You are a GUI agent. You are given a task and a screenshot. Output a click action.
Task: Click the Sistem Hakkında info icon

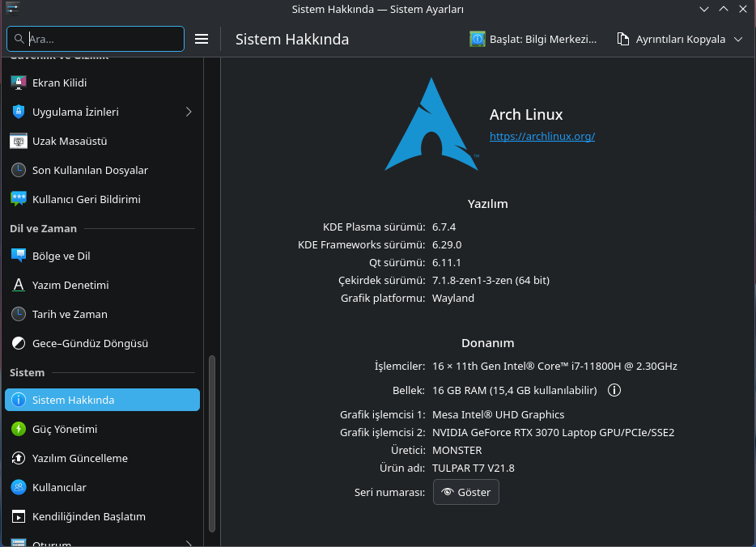coord(19,400)
